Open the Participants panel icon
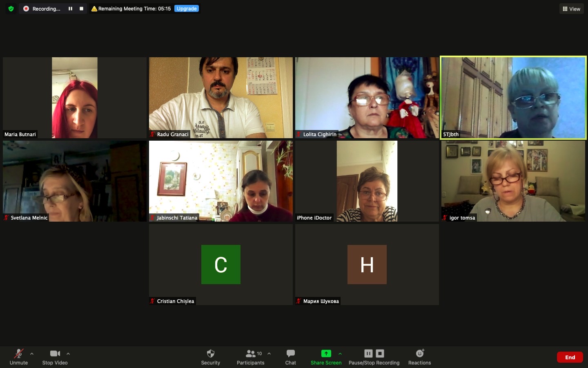The width and height of the screenshot is (588, 368). [251, 354]
